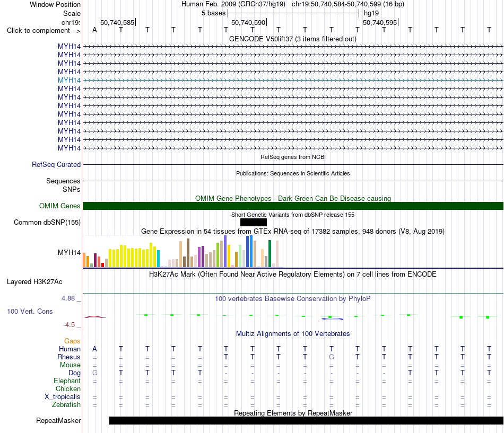Open the Layered H3K27Ac track label

34,282
